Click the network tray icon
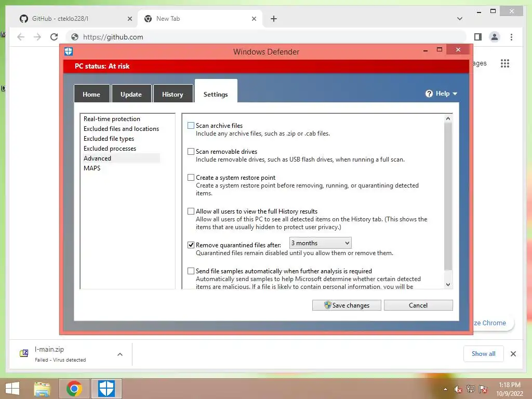The image size is (532, 399). pyautogui.click(x=471, y=389)
